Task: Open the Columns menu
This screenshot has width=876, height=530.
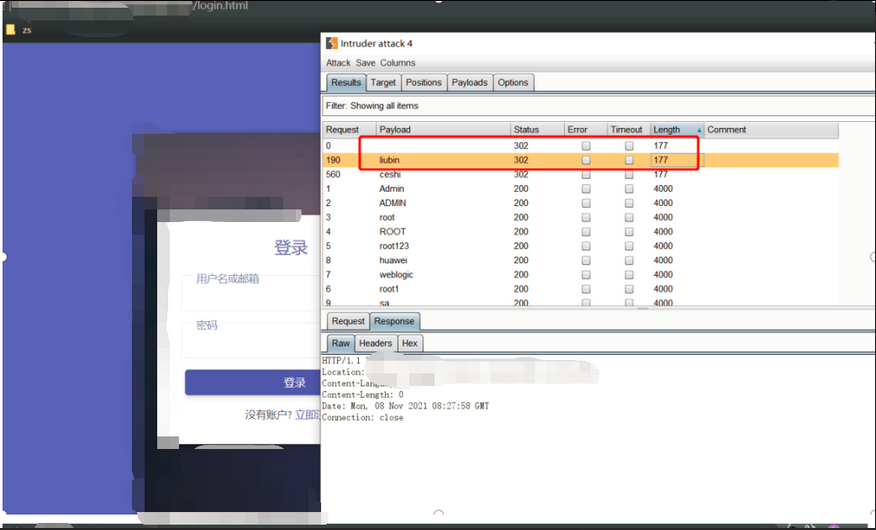Action: tap(398, 63)
